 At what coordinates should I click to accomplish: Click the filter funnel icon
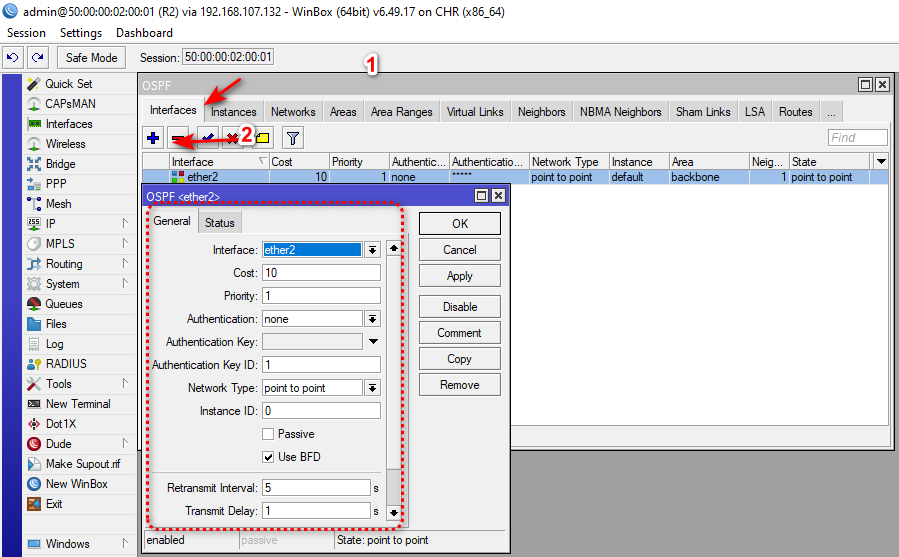click(x=293, y=138)
